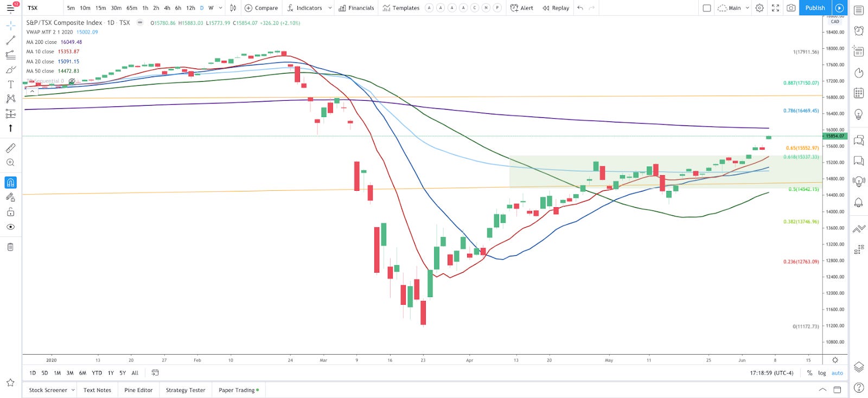
Task: Open the alerts clock panel
Action: pyautogui.click(x=858, y=31)
